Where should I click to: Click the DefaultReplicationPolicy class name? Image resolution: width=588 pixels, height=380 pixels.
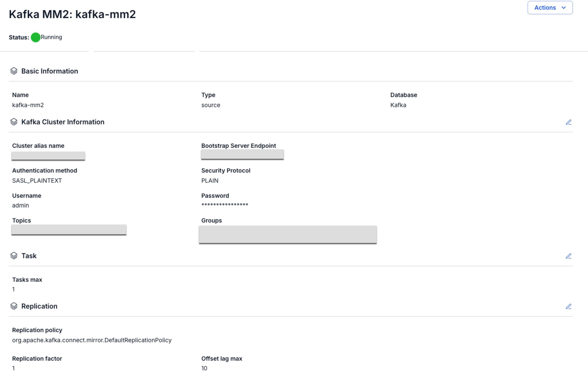[92, 340]
